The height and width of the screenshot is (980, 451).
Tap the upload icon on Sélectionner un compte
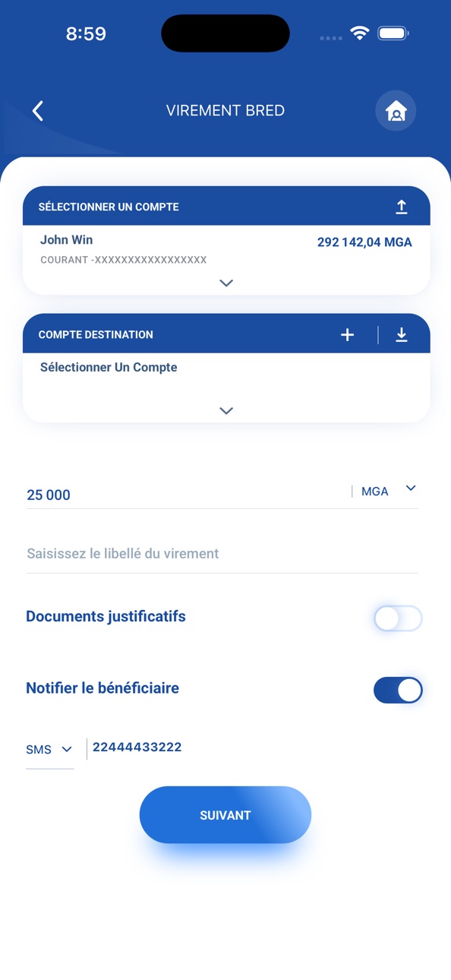[402, 207]
